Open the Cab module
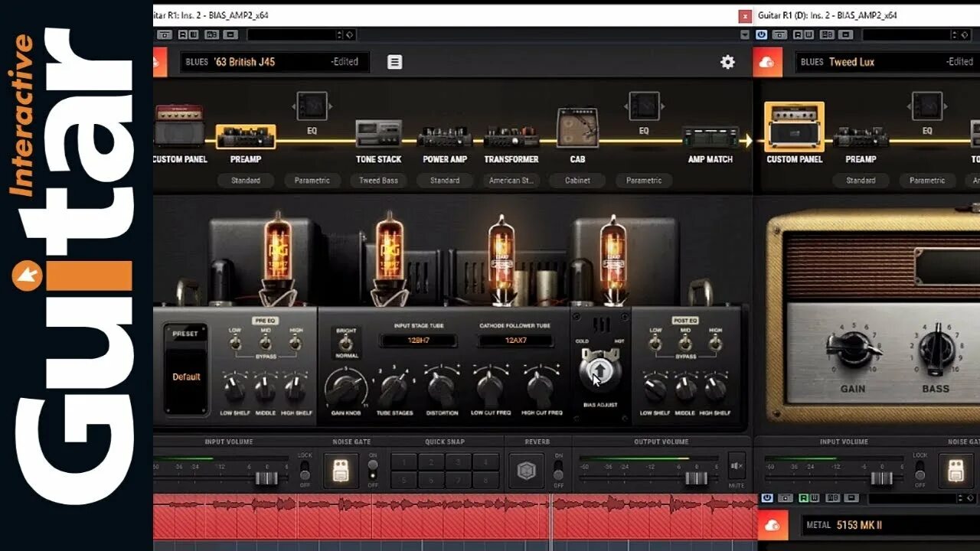The image size is (980, 551). click(577, 127)
